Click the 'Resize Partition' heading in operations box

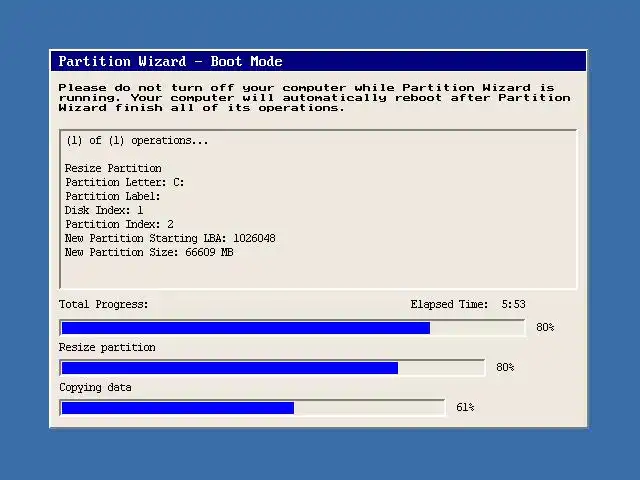coord(113,168)
